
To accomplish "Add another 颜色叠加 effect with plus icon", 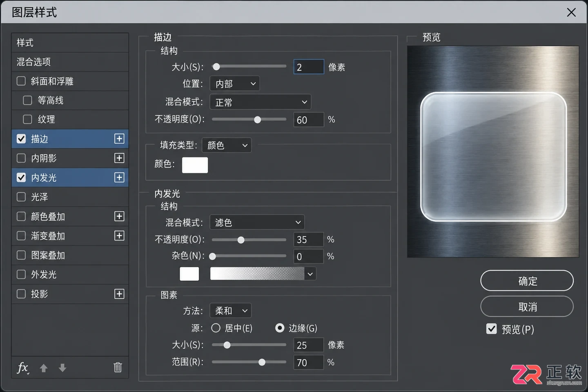I will (119, 216).
